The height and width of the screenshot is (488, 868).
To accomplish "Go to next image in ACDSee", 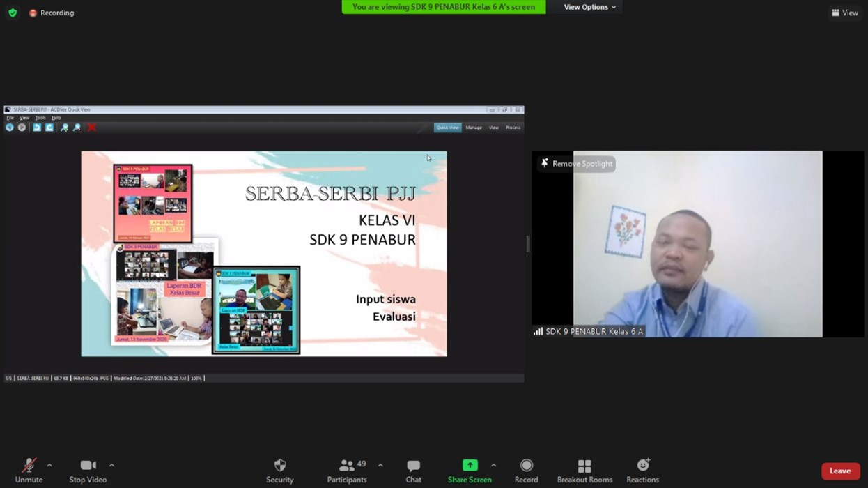I will click(x=22, y=128).
